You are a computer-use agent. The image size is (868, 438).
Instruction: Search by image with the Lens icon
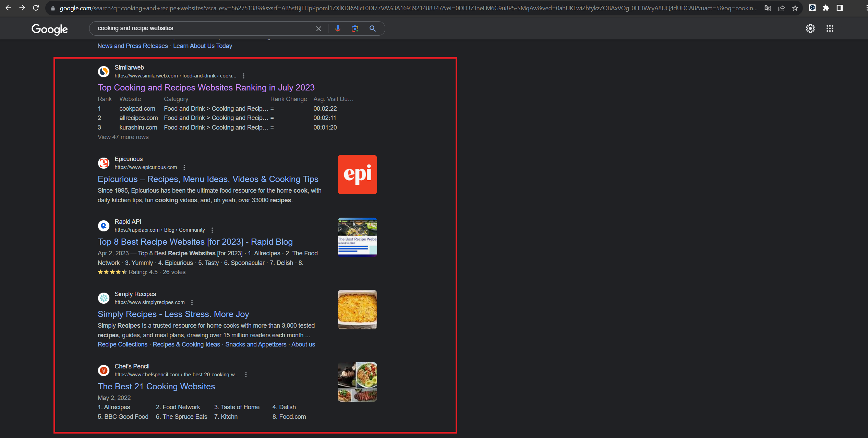[x=355, y=29]
